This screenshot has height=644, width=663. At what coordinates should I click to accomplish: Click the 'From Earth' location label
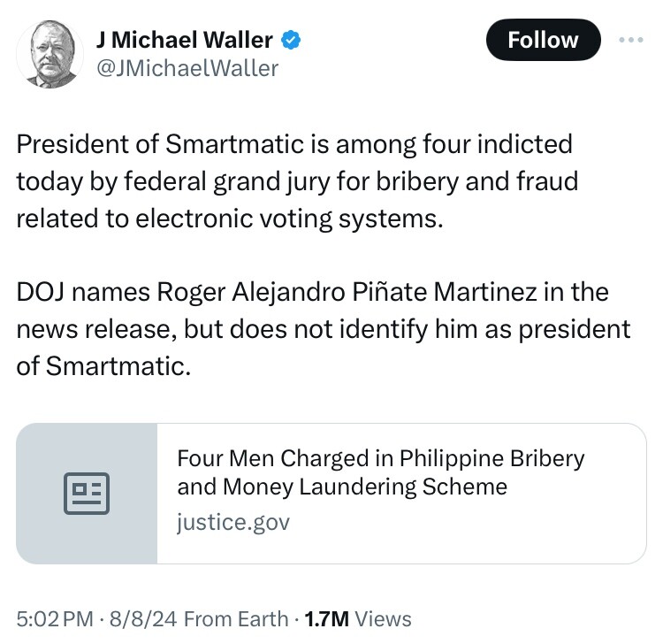click(236, 619)
